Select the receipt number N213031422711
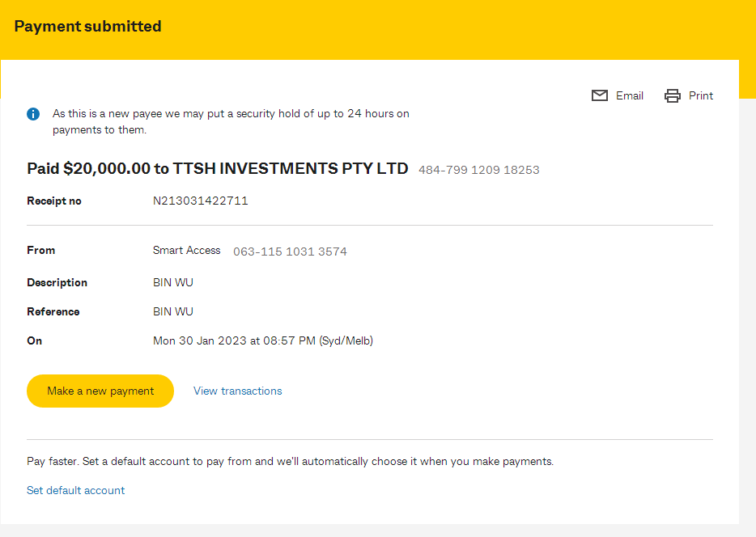This screenshot has height=537, width=756. pyautogui.click(x=201, y=201)
